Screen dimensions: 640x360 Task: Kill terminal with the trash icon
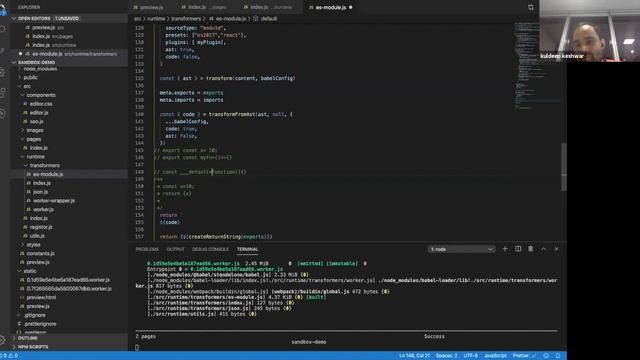click(x=531, y=249)
